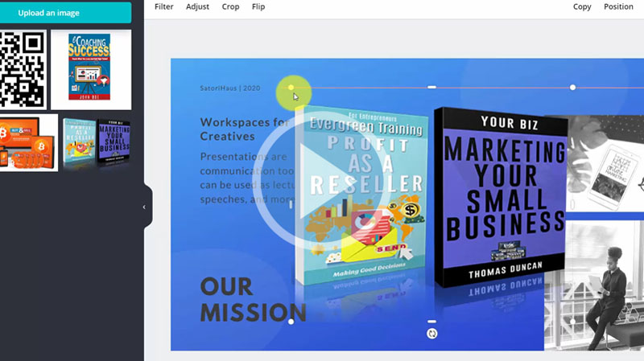644x361 pixels.
Task: Select the Bitcoin product bundle thumbnail
Action: 29,143
